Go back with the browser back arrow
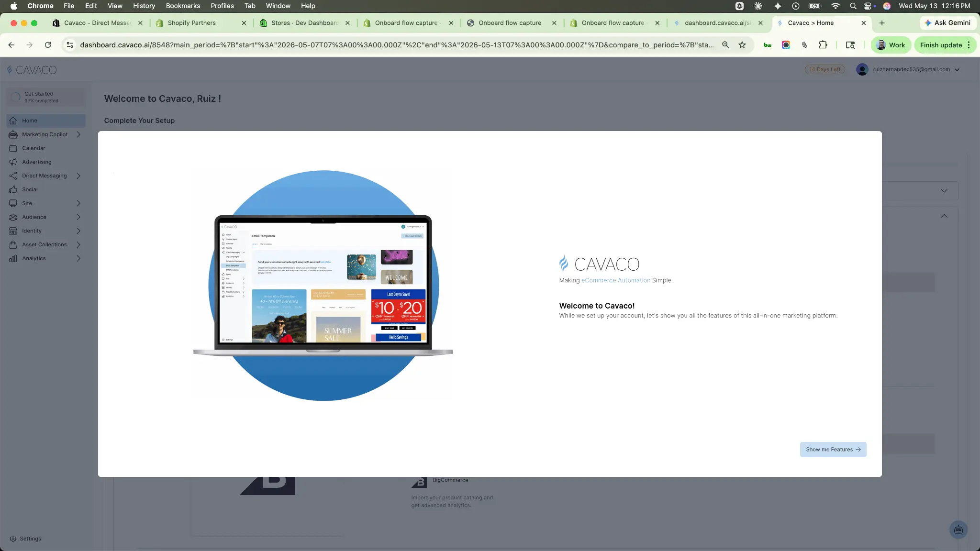Screen dimensions: 980x551 (11, 45)
